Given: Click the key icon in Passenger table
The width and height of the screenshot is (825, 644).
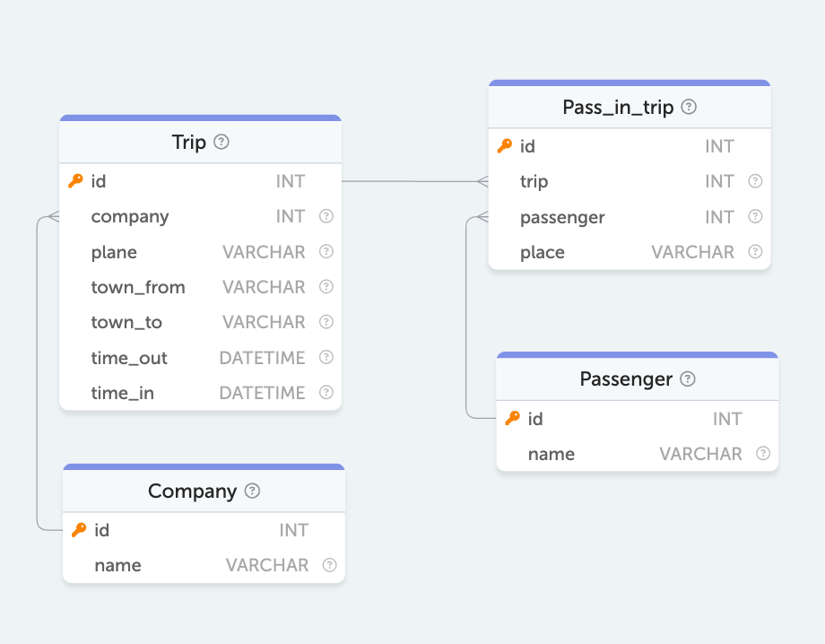Looking at the screenshot, I should [513, 418].
